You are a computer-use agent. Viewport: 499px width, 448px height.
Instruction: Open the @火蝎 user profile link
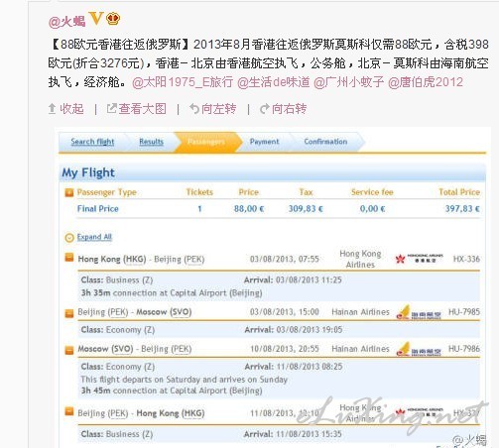point(66,21)
